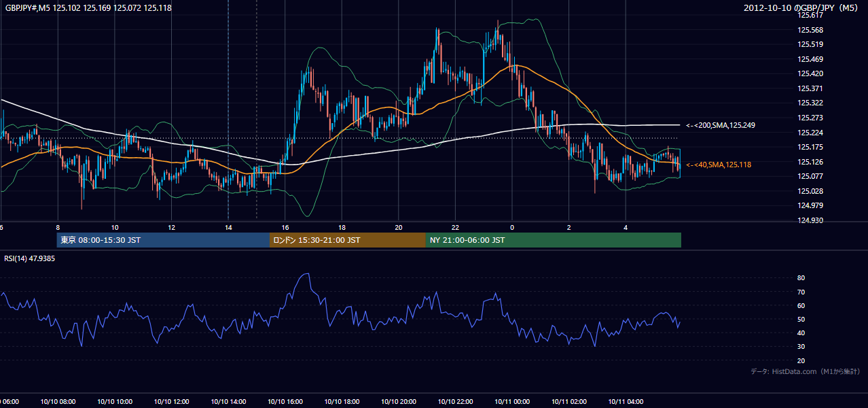The image size is (868, 408).
Task: Click price axis value 124.930
Action: click(x=811, y=220)
